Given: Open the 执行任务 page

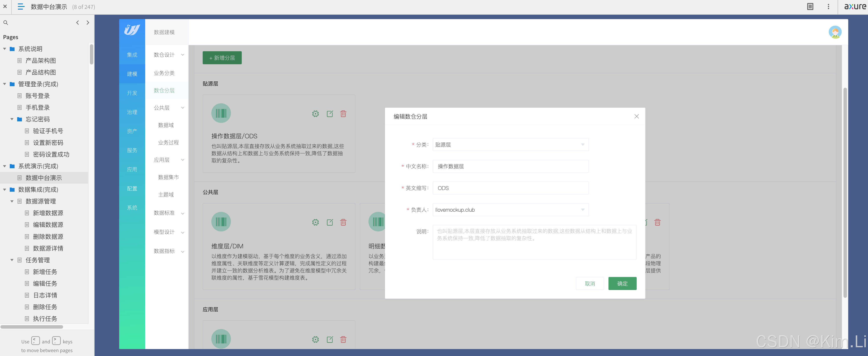Looking at the screenshot, I should 45,319.
